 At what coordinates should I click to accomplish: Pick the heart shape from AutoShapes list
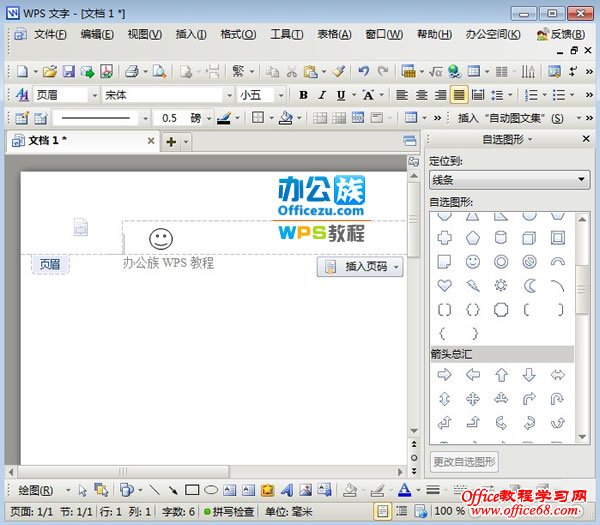445,285
